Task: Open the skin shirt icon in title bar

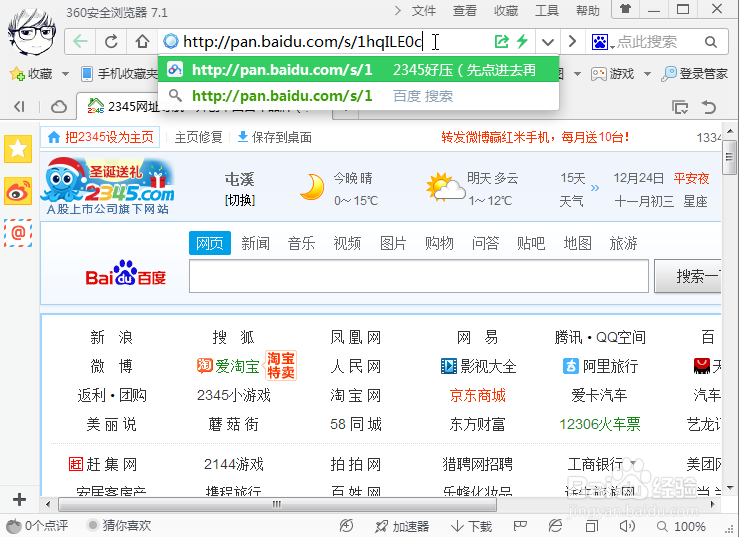Action: point(625,9)
